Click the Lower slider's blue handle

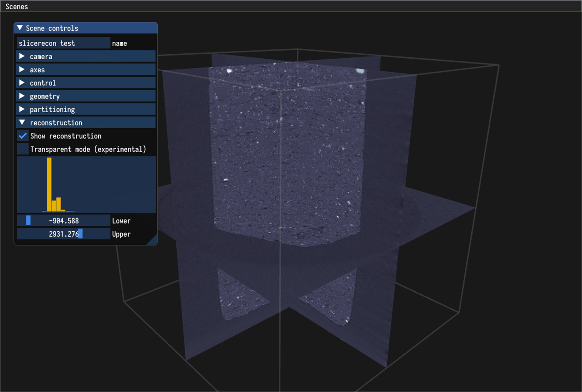pos(28,221)
